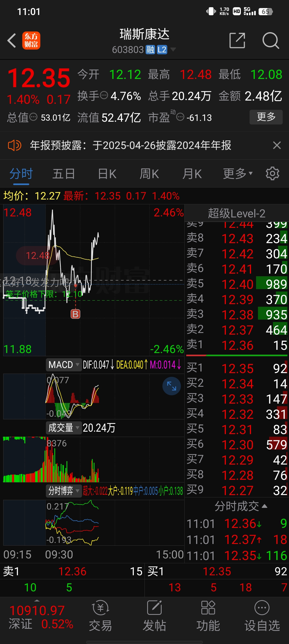Tap the bottom 买1 12.35 quote bar

point(217,572)
